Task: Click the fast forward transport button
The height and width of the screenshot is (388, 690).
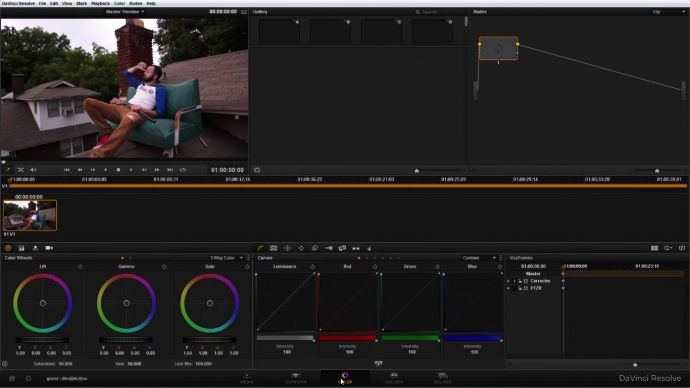Action: (157, 170)
